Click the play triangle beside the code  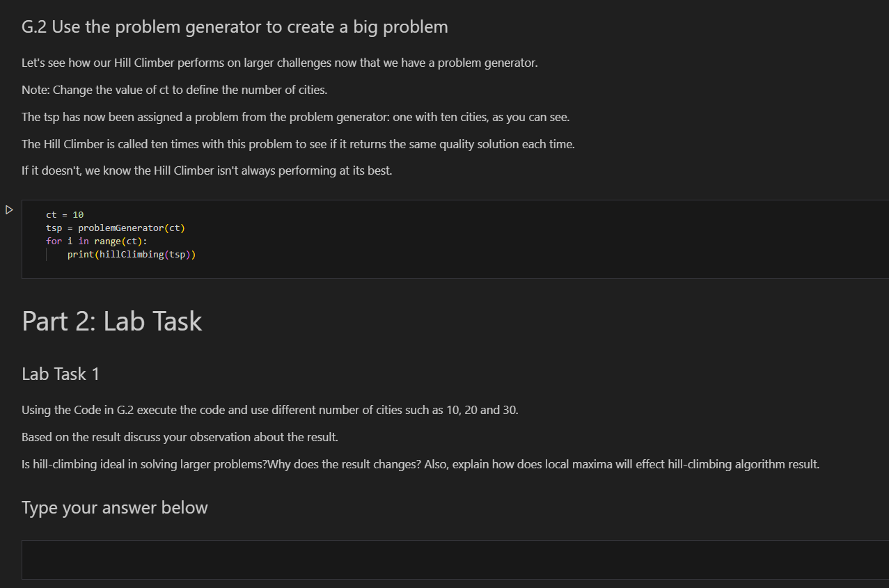pyautogui.click(x=8, y=209)
